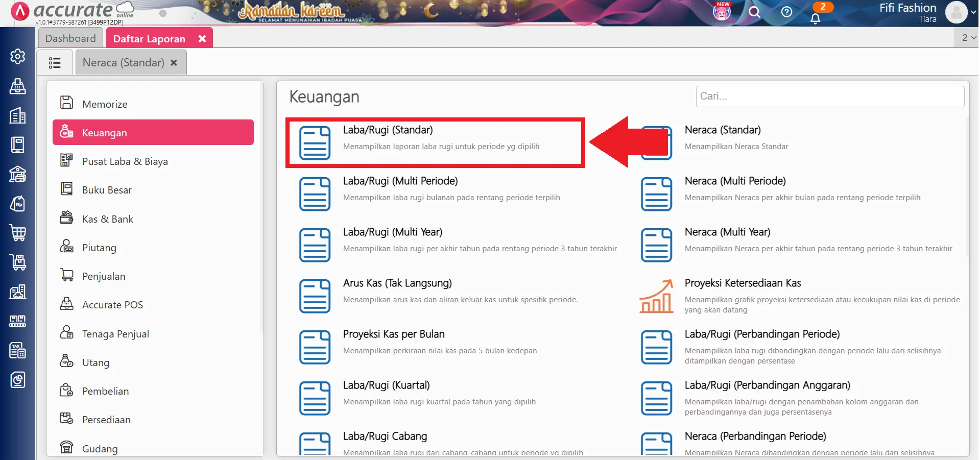Open the shopping cart sidebar icon
980x460 pixels.
18,233
